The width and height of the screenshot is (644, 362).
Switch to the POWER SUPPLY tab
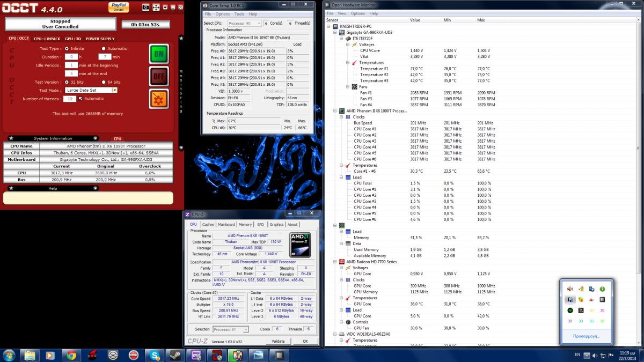(x=100, y=39)
